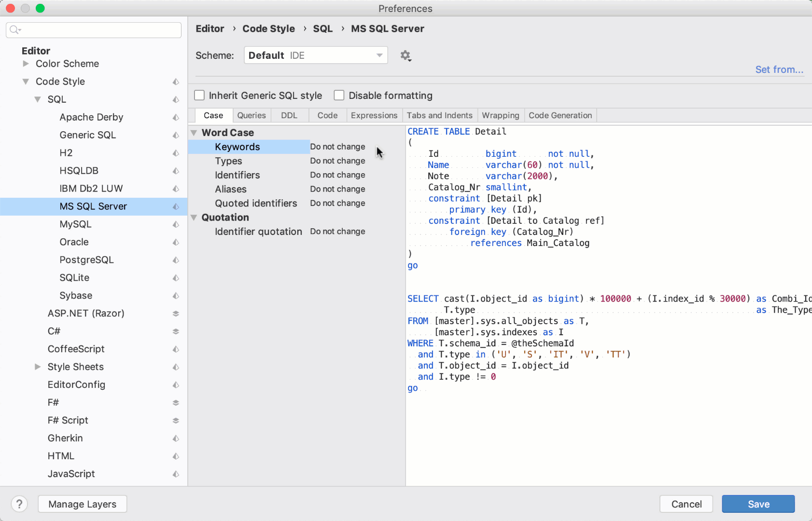
Task: Click the ink drop icon next to HTML
Action: point(175,456)
